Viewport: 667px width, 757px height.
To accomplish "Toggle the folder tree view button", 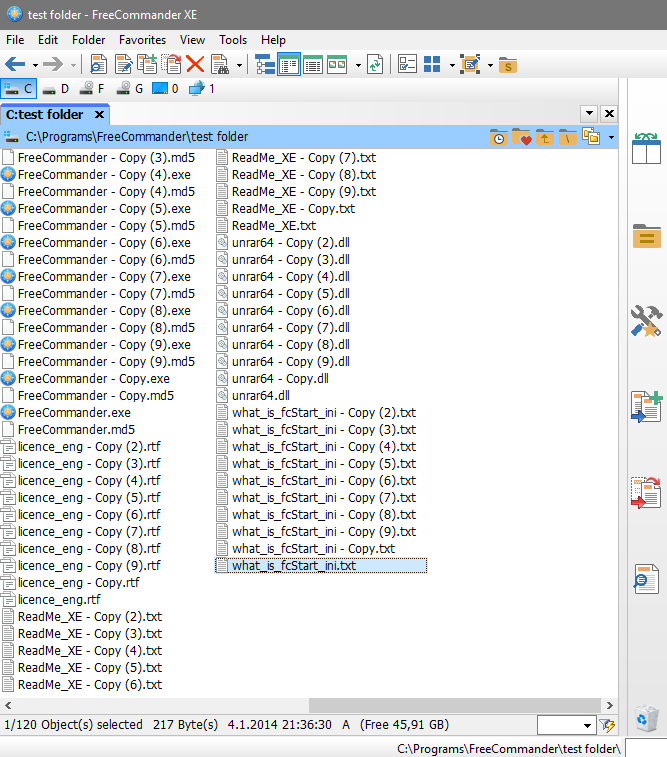I will point(265,64).
